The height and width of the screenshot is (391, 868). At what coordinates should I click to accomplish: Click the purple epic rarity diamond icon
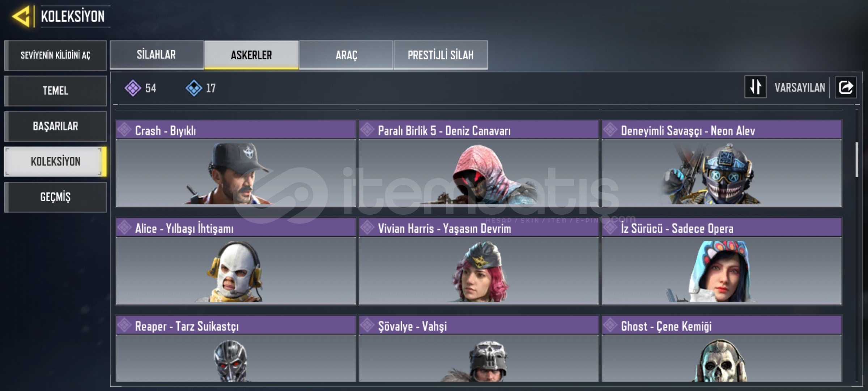(x=133, y=88)
